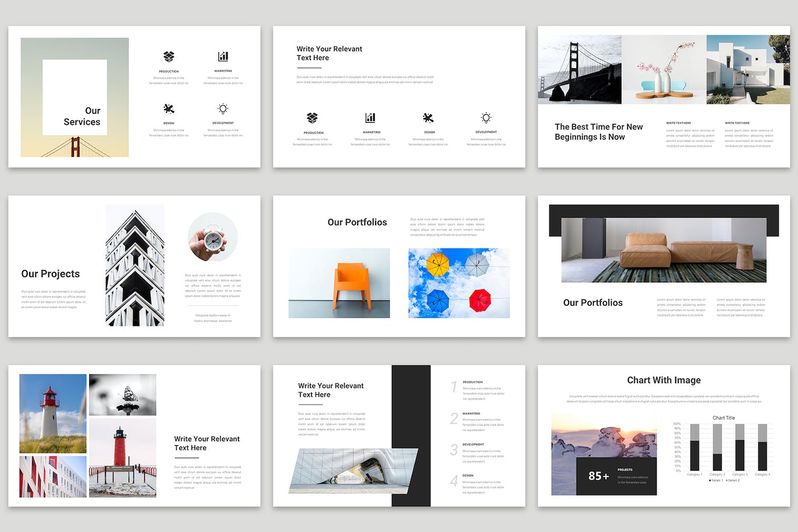Screen dimensions: 798x532
Task: Select the Category 2 stacked bar
Action: 717,447
